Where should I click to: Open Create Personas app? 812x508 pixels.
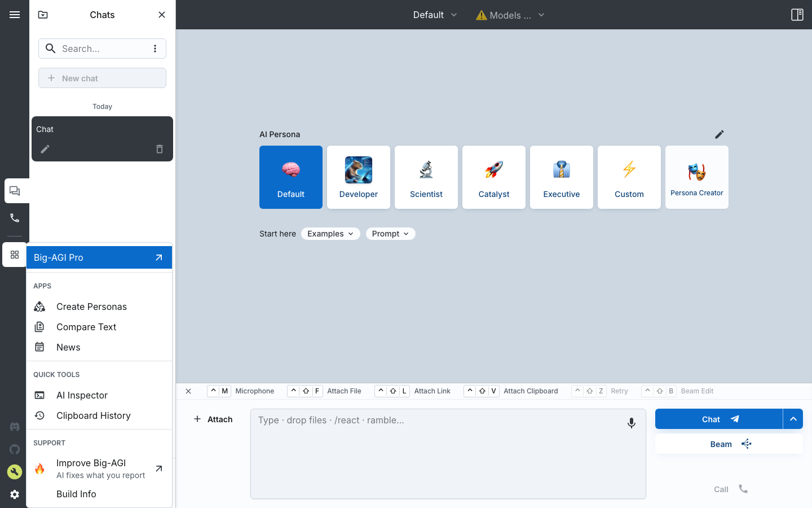(x=99, y=306)
